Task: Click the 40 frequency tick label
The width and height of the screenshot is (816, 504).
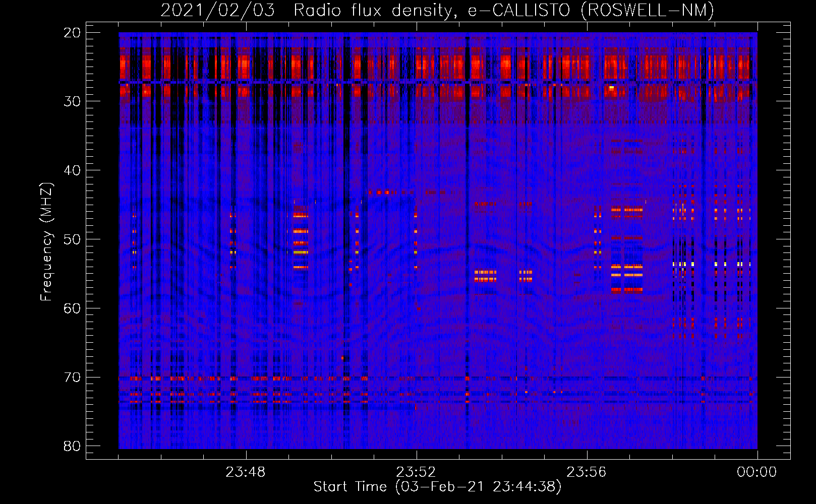Action: pyautogui.click(x=73, y=170)
